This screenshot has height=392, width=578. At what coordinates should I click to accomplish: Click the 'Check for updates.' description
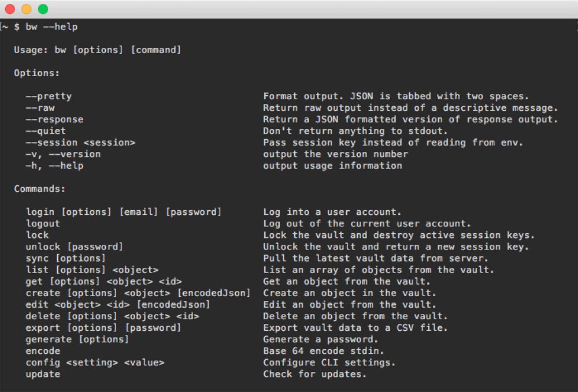(315, 374)
